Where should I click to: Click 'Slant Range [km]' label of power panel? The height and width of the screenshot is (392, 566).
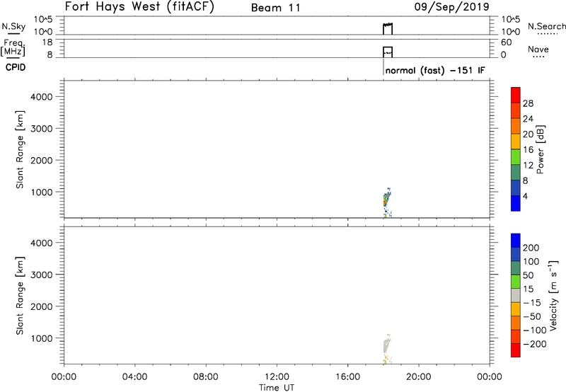click(20, 149)
